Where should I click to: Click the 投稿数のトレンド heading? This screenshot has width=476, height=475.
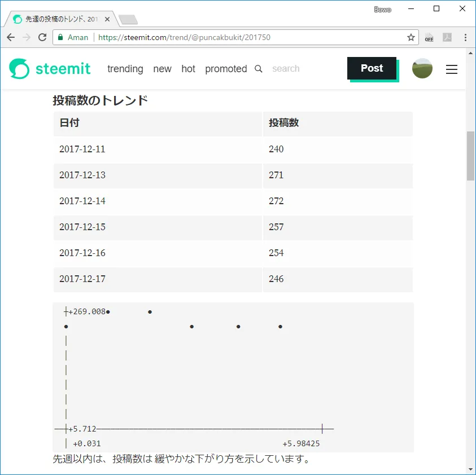[100, 100]
